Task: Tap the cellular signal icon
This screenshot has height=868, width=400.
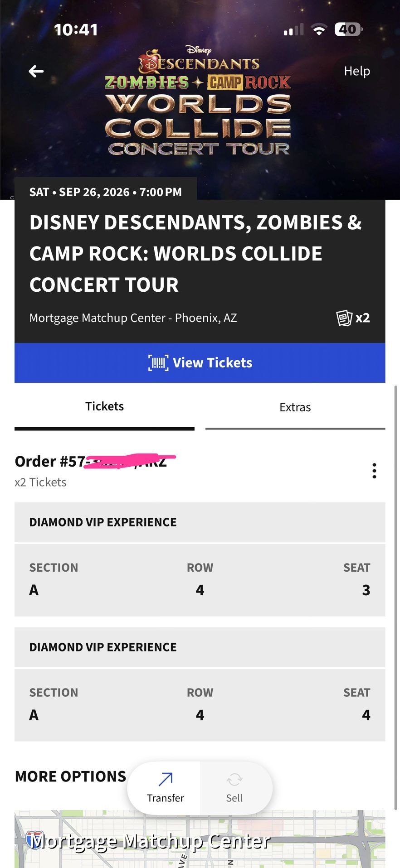Action: pyautogui.click(x=293, y=29)
